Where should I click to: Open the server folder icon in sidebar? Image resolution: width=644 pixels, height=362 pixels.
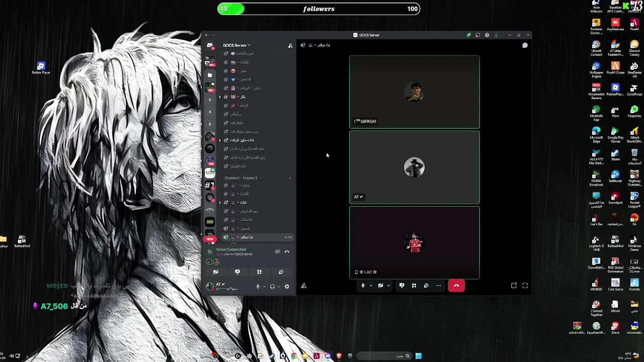(210, 75)
